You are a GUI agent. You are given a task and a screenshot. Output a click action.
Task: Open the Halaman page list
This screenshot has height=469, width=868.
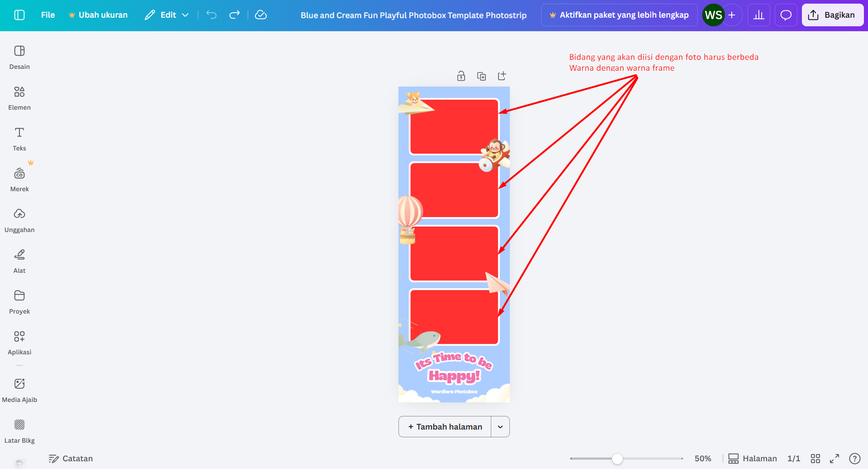753,459
